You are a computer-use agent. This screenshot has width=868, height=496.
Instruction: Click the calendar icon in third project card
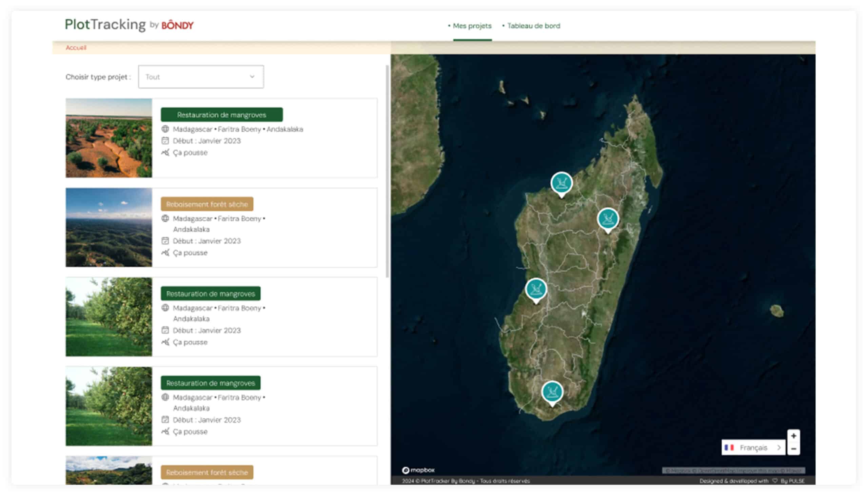point(165,330)
